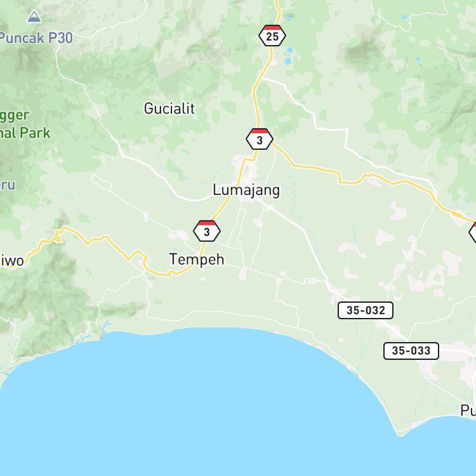This screenshot has width=476, height=476.
Task: Click the partial 'eru' mountain label at left edge
Action: 8,185
